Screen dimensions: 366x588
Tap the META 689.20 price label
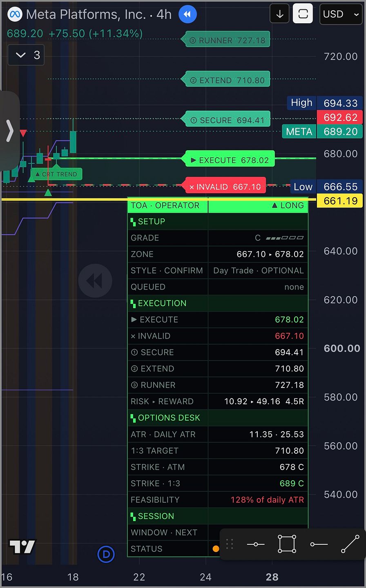pos(322,131)
